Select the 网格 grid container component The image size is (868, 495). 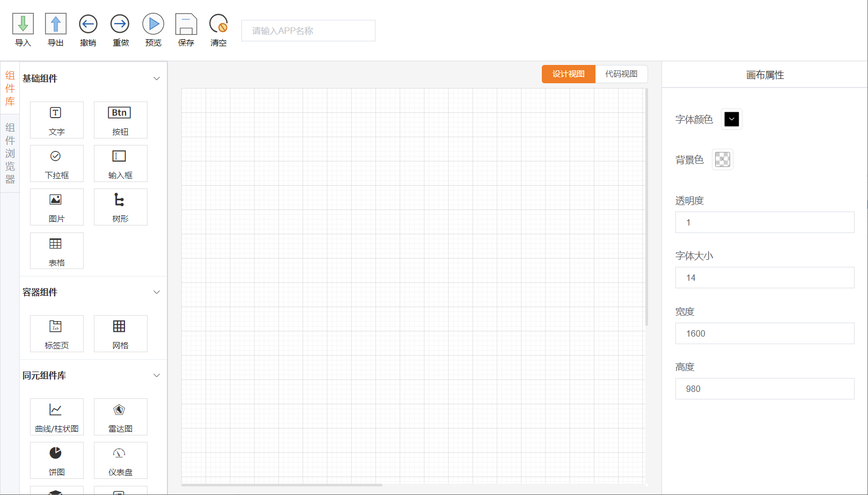[121, 334]
